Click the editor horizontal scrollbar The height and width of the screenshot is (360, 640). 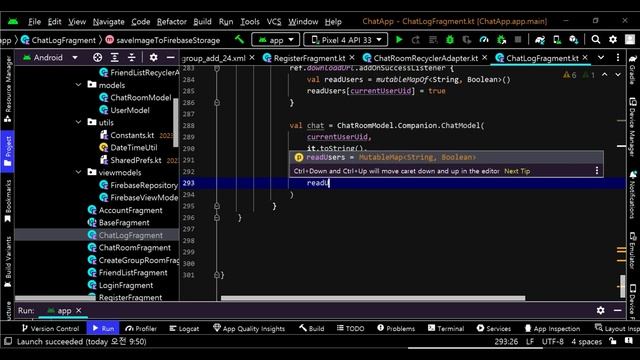click(x=373, y=298)
